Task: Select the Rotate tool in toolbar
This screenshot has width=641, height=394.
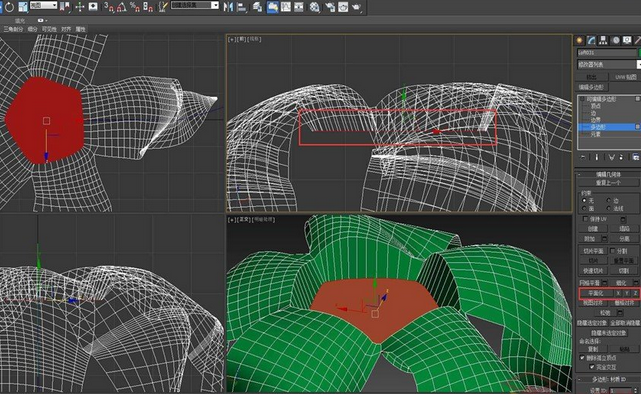Action: 9,7
